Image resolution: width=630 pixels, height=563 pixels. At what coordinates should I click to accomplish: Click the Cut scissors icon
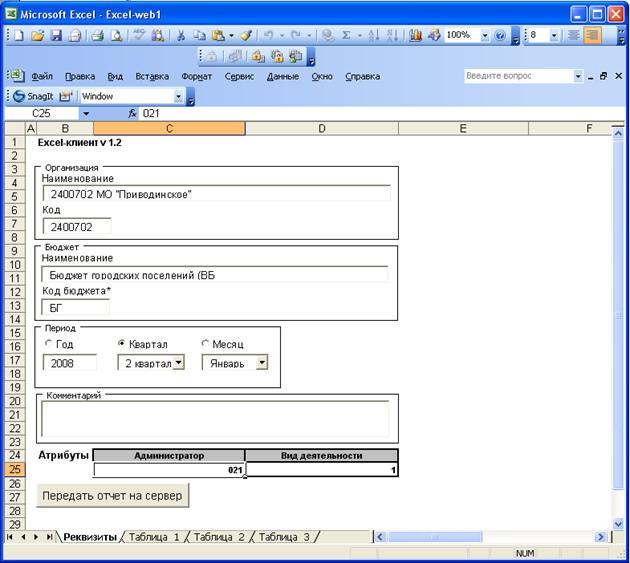pyautogui.click(x=181, y=35)
